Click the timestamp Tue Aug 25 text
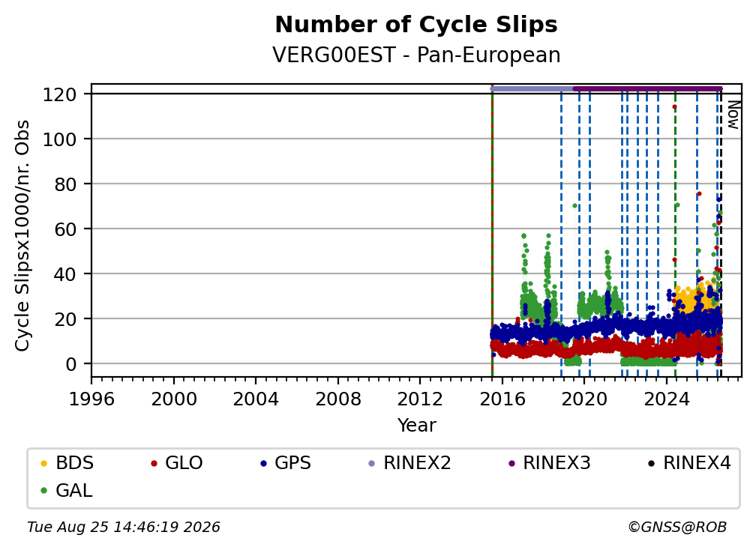 (124, 528)
